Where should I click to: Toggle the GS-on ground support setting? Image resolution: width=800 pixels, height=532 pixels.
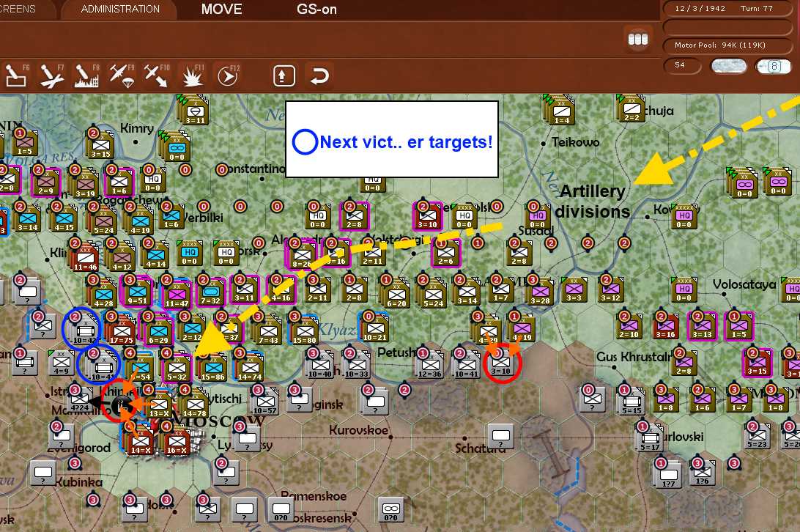316,10
